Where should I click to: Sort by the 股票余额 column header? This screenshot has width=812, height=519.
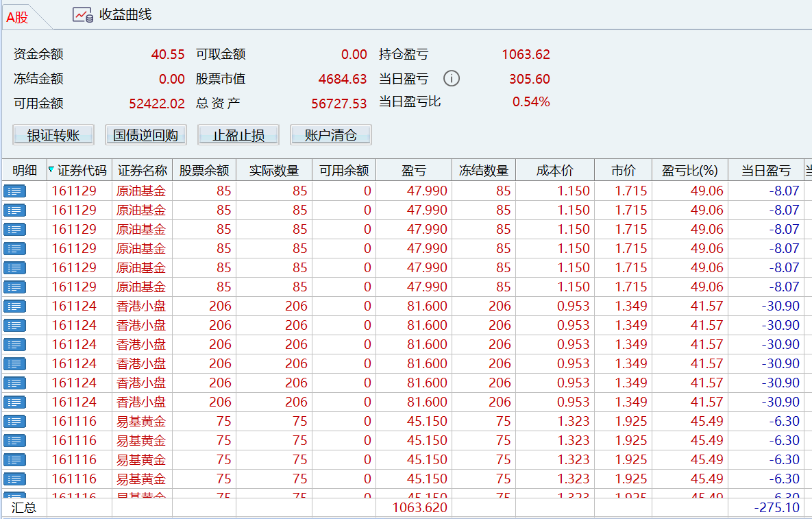point(204,171)
